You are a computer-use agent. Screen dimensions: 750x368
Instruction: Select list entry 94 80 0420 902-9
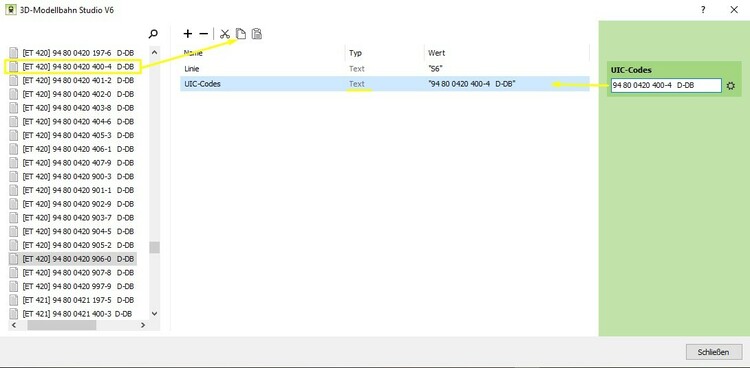72,204
